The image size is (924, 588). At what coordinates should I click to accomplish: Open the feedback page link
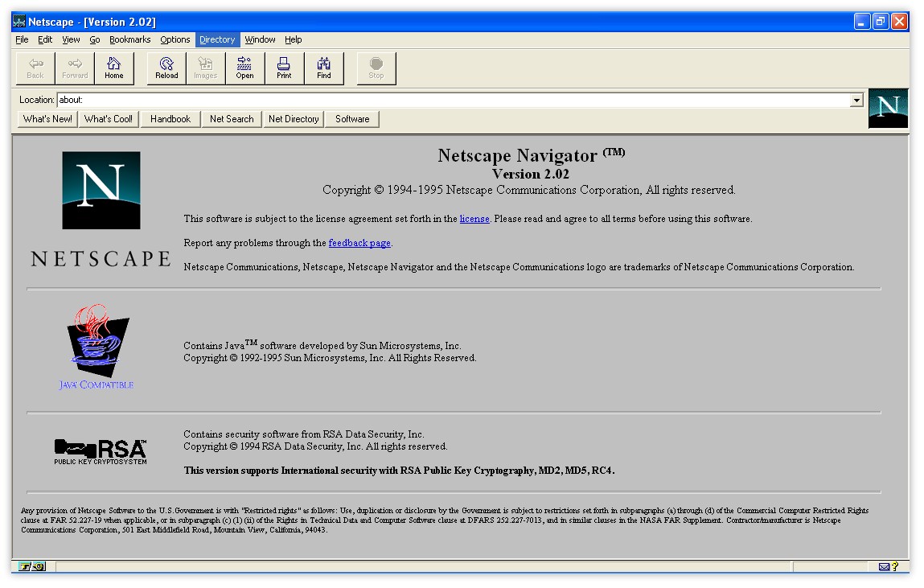pyautogui.click(x=359, y=243)
